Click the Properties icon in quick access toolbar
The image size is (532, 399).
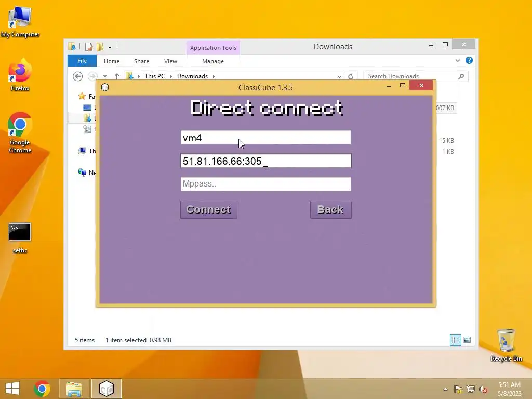click(89, 46)
